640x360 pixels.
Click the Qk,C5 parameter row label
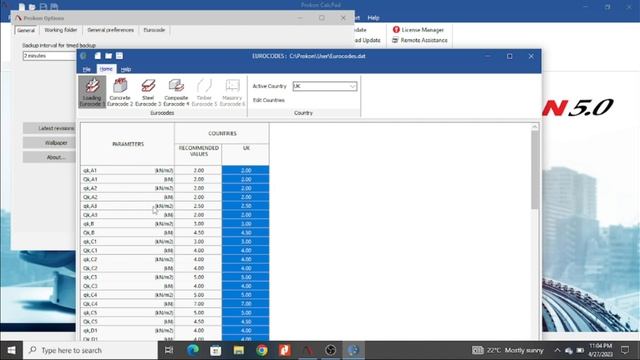point(128,322)
